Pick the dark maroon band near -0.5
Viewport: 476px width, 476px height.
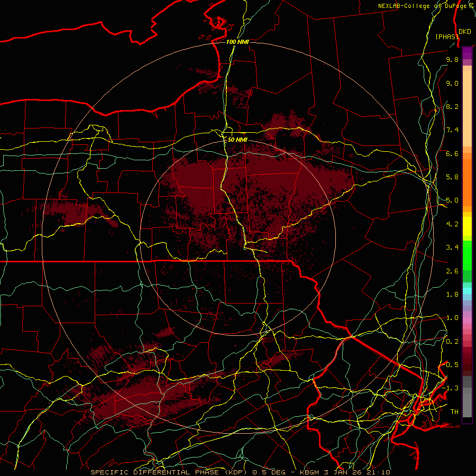[467, 367]
